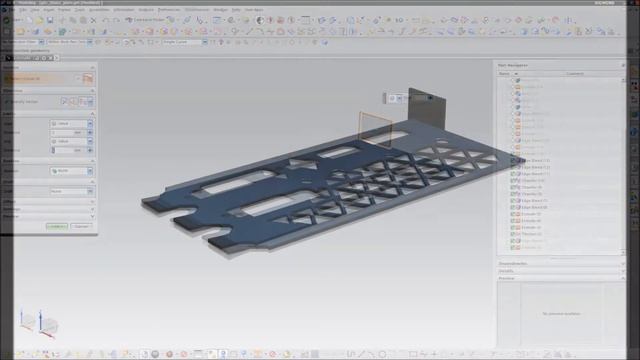Collapse the Limits section of dialog
640x360 pixels.
pyautogui.click(x=92, y=113)
